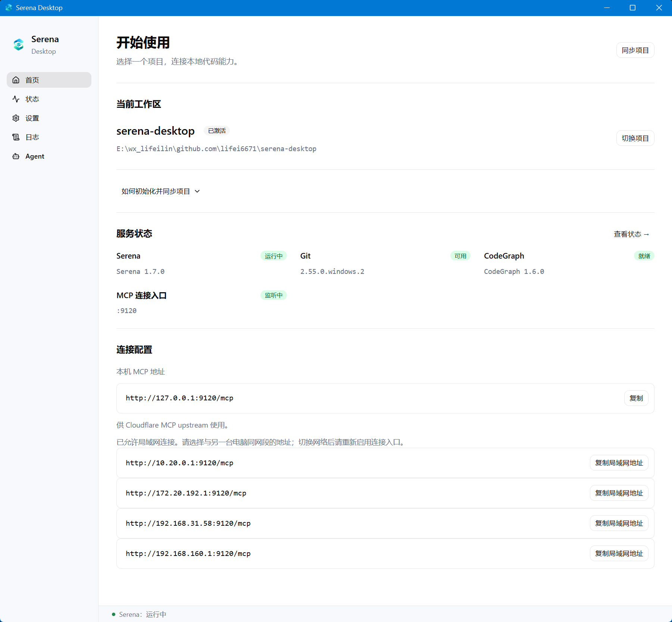The image size is (672, 622).
Task: Click the 运行中 badge for Serena service
Action: point(274,256)
